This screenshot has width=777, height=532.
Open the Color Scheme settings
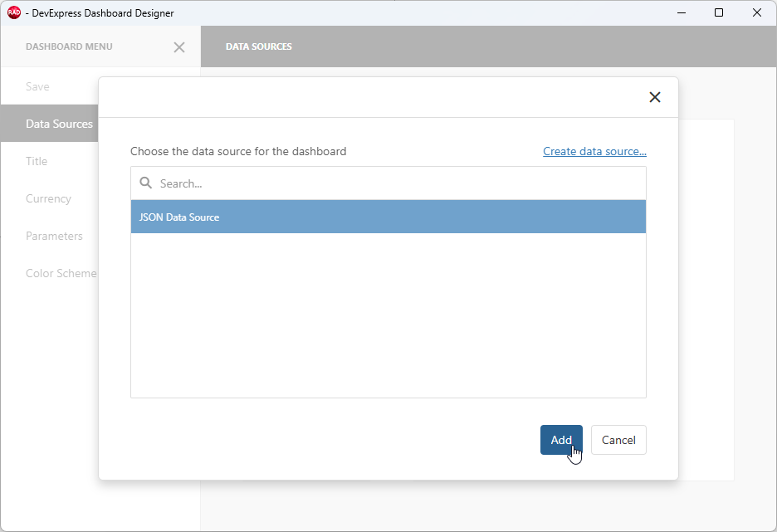pyautogui.click(x=61, y=272)
